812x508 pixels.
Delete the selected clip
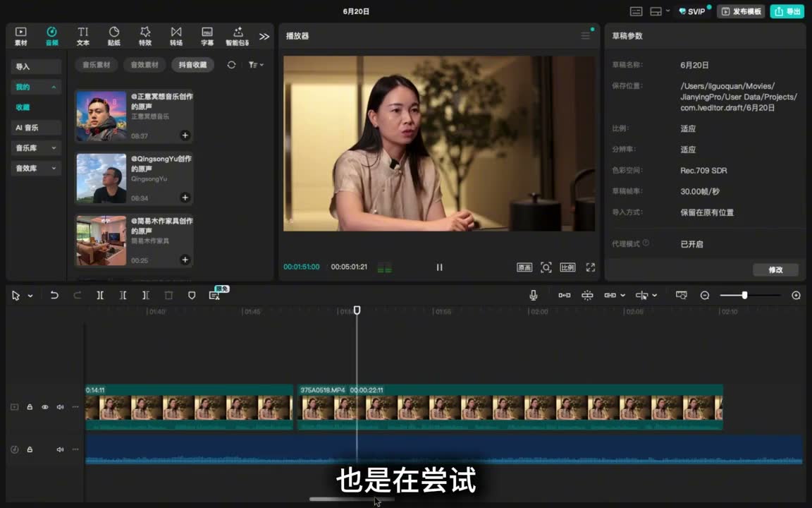(x=168, y=295)
